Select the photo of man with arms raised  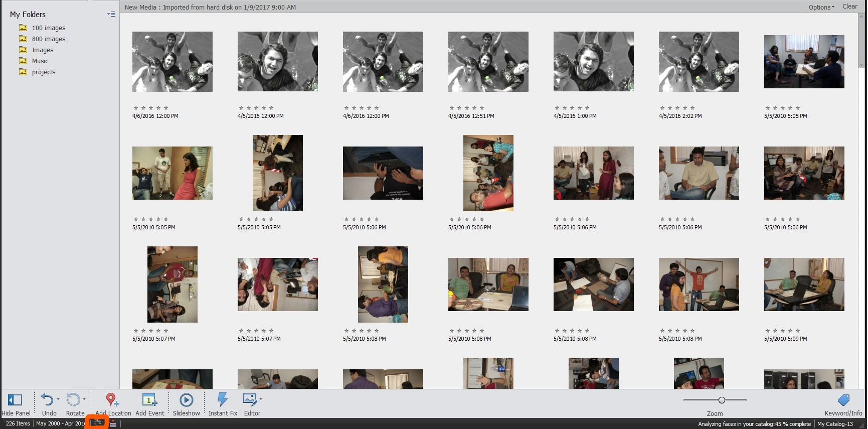(x=699, y=284)
